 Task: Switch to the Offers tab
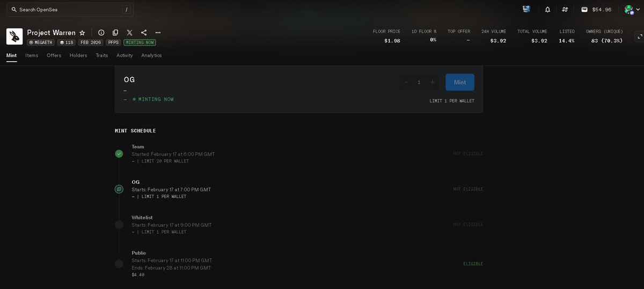coord(54,55)
